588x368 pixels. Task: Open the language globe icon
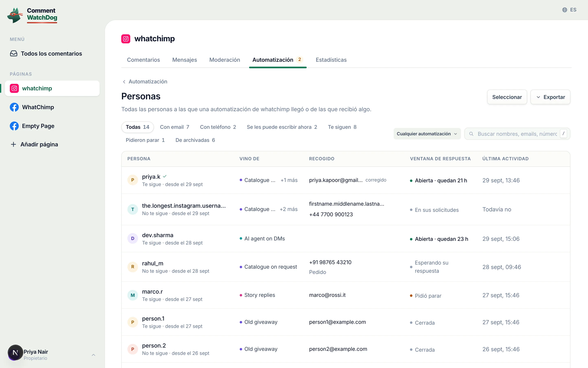(565, 10)
